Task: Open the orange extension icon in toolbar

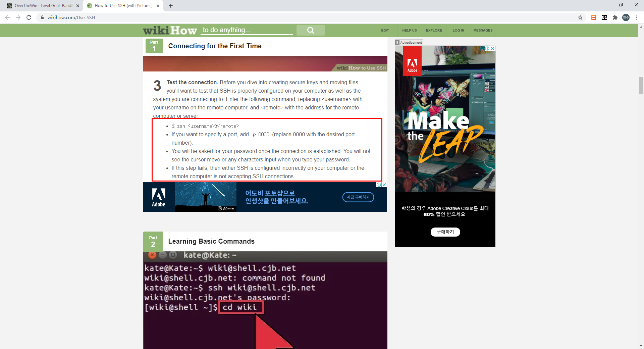Action: tap(594, 17)
